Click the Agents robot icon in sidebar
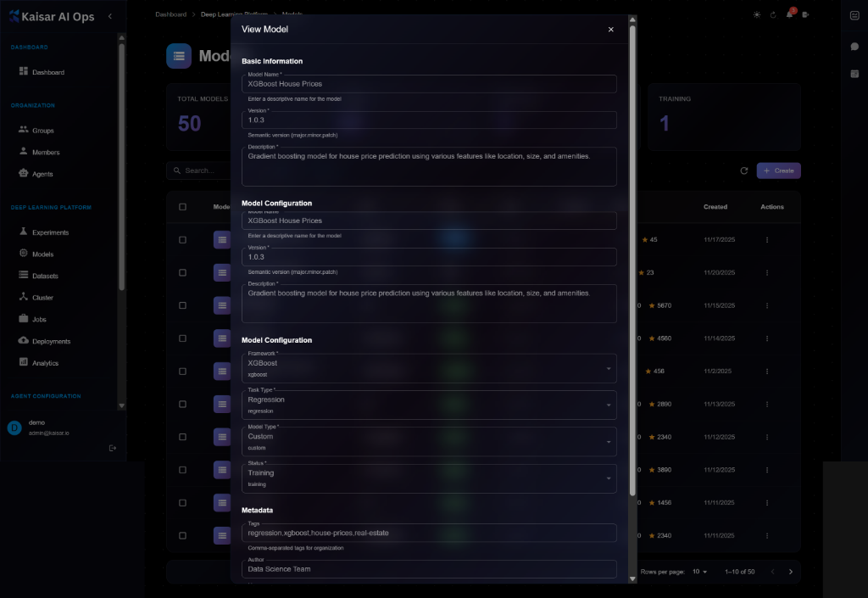Image resolution: width=868 pixels, height=598 pixels. [x=24, y=174]
